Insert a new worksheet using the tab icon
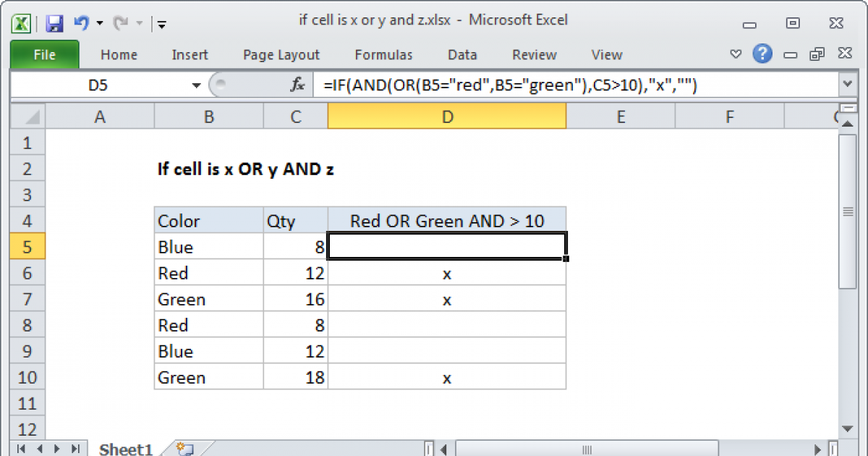The height and width of the screenshot is (456, 868). tap(183, 449)
